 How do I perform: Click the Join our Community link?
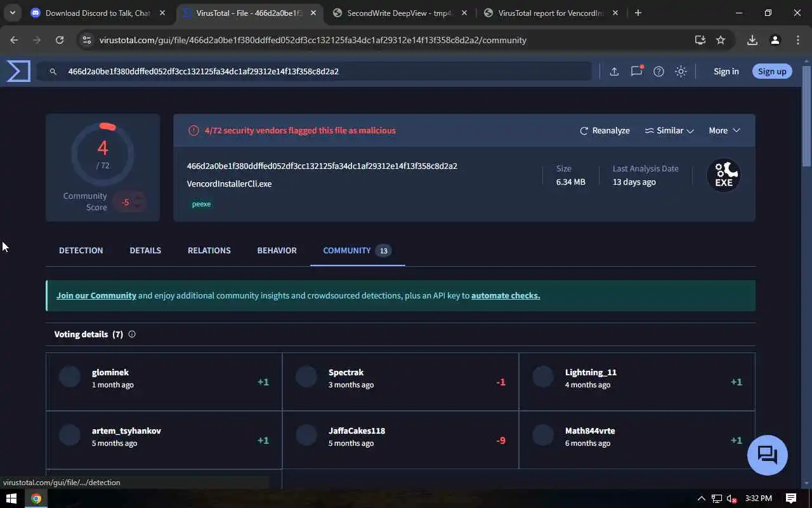click(96, 295)
